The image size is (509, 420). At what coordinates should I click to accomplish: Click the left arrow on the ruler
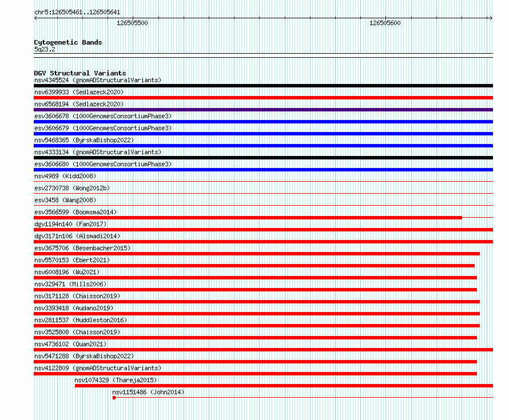[35, 18]
